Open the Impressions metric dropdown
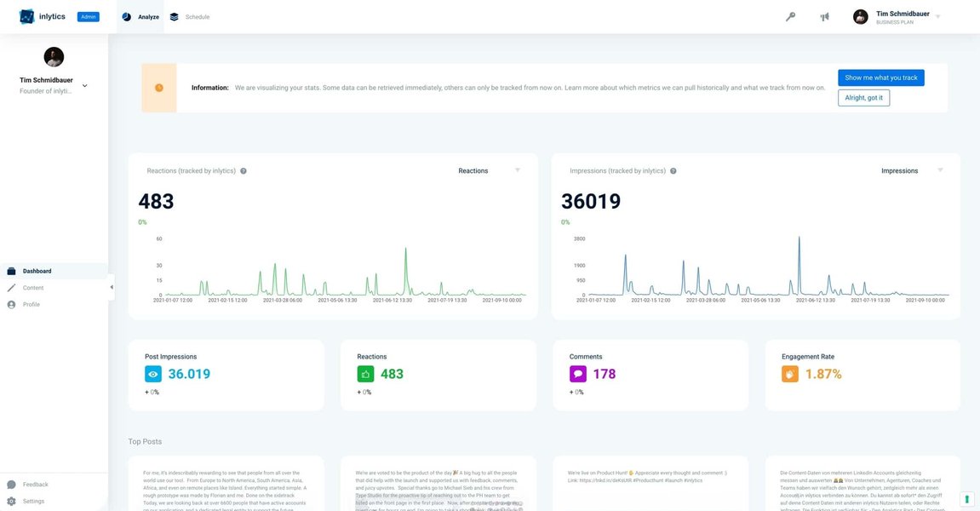The image size is (980, 511). click(939, 169)
